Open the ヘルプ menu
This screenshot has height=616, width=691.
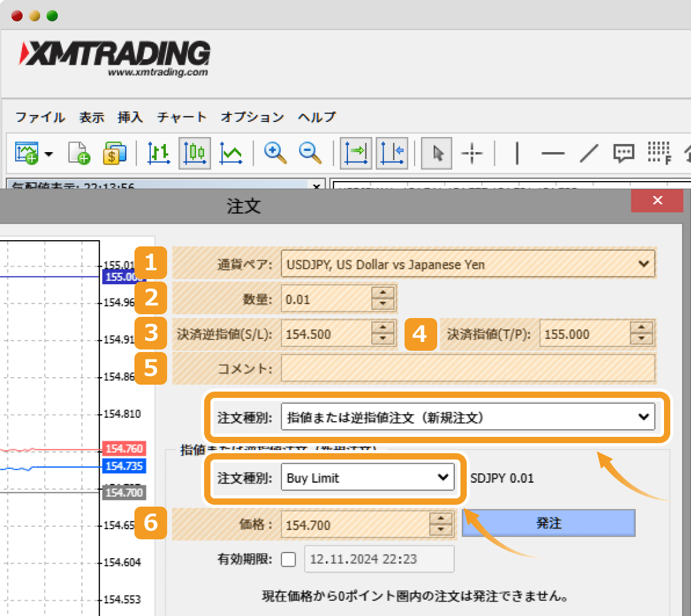pyautogui.click(x=317, y=117)
